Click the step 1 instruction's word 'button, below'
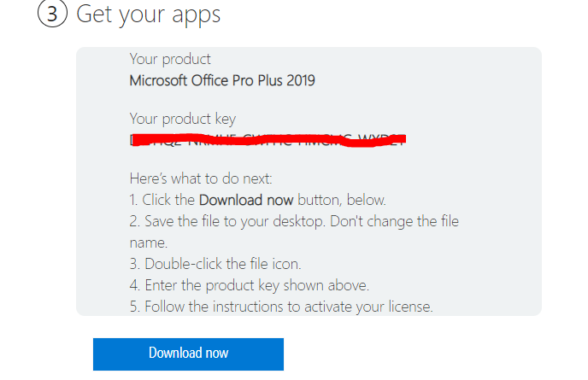The width and height of the screenshot is (588, 380). click(342, 201)
